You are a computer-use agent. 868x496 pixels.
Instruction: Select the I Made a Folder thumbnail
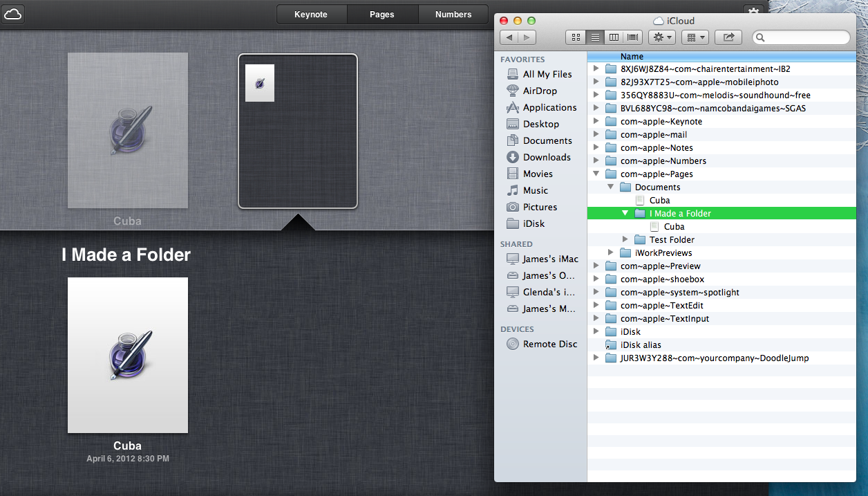(x=298, y=131)
